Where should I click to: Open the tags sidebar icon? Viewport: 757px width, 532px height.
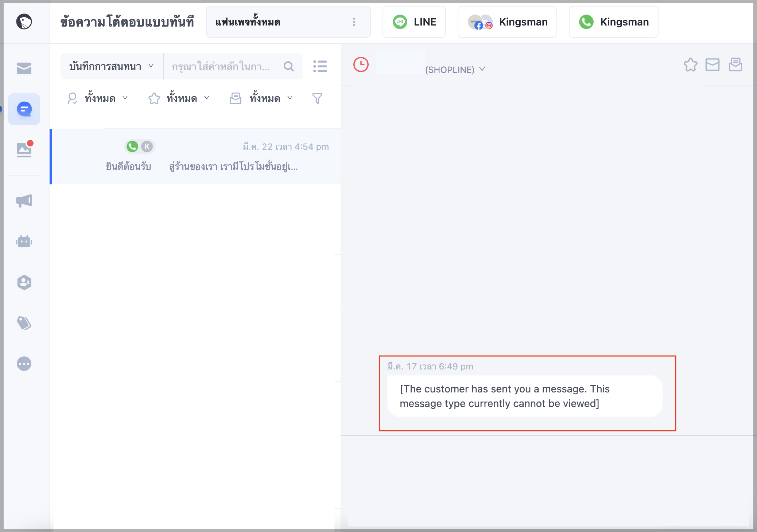click(24, 323)
